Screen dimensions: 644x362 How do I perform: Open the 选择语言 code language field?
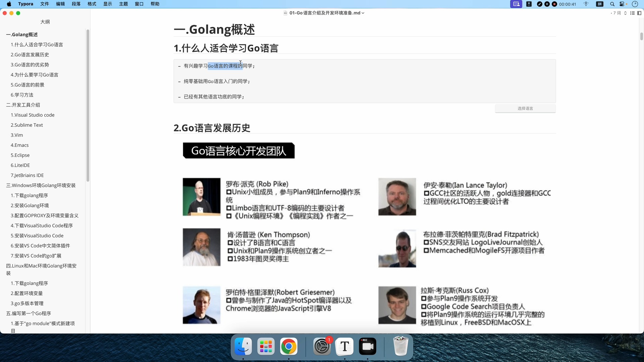[x=525, y=109]
